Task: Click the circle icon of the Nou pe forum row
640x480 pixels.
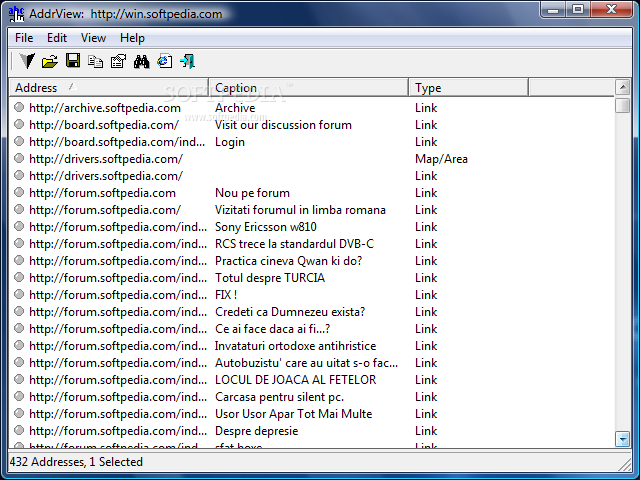Action: pyautogui.click(x=19, y=192)
